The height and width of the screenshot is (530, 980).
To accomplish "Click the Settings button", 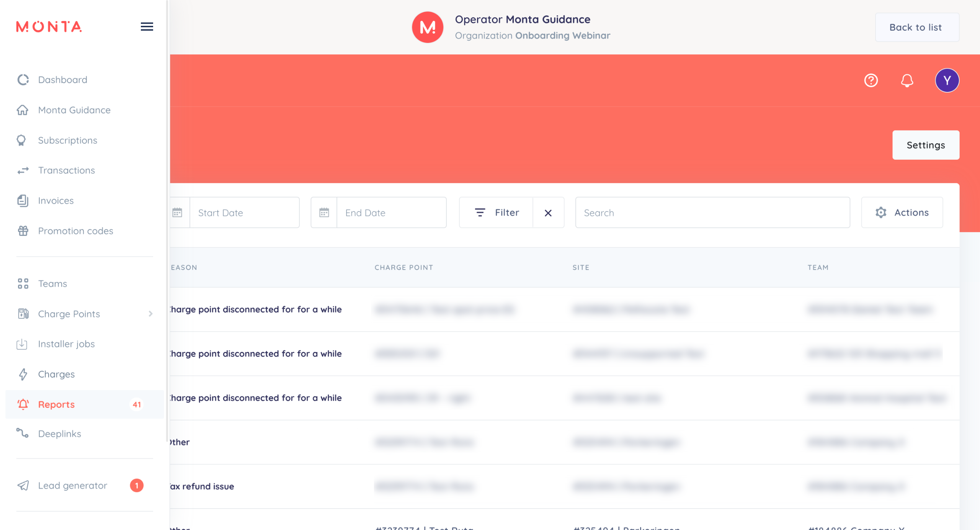I will click(x=925, y=145).
